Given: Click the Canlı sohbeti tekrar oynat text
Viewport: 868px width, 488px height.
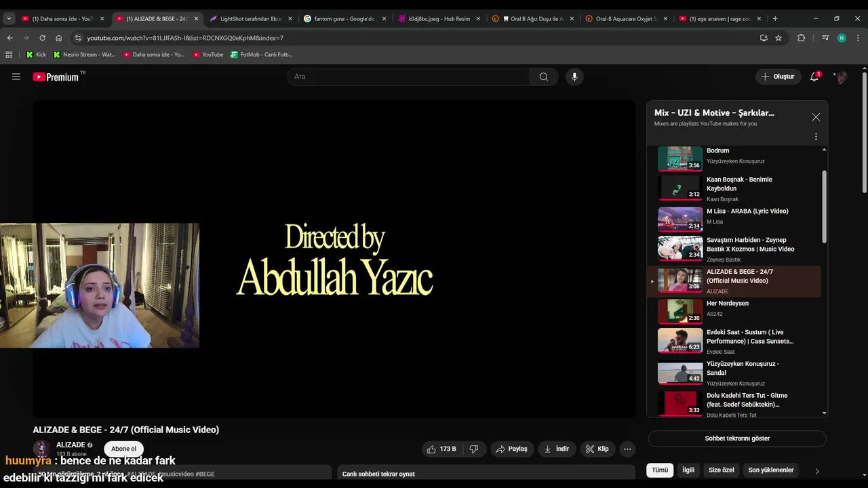Looking at the screenshot, I should 378,474.
